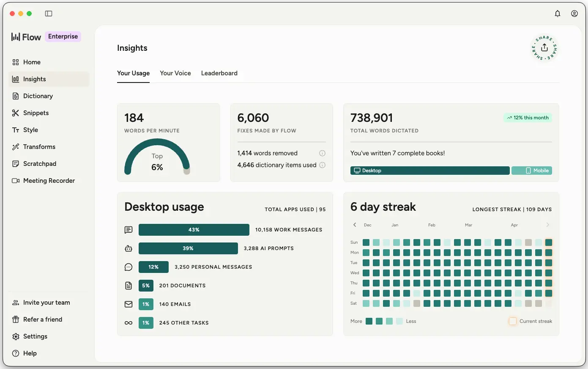Screen dimensions: 588x369
Task: Click the Help question mark icon
Action: 16,353
